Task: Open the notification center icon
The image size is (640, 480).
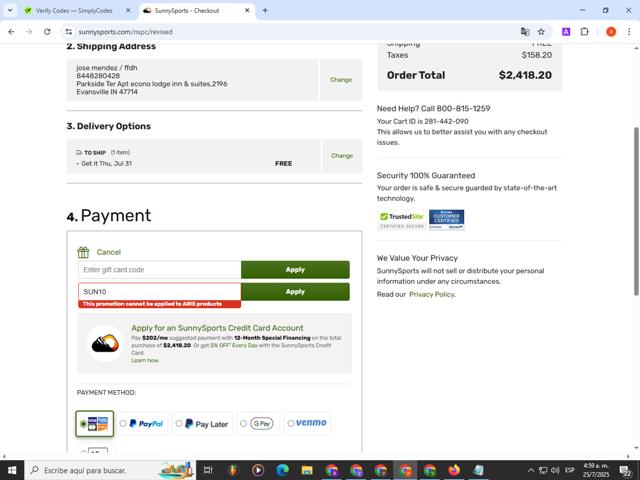Action: [x=625, y=471]
